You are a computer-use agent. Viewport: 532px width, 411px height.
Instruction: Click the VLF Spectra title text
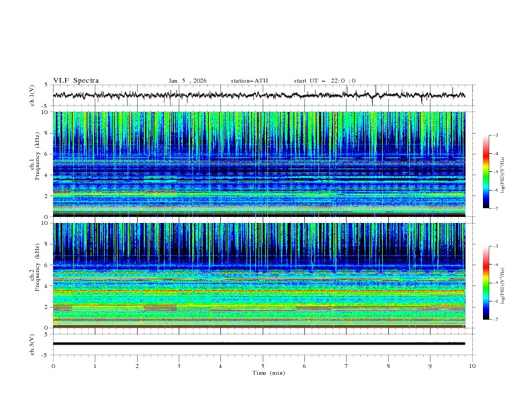[76, 81]
